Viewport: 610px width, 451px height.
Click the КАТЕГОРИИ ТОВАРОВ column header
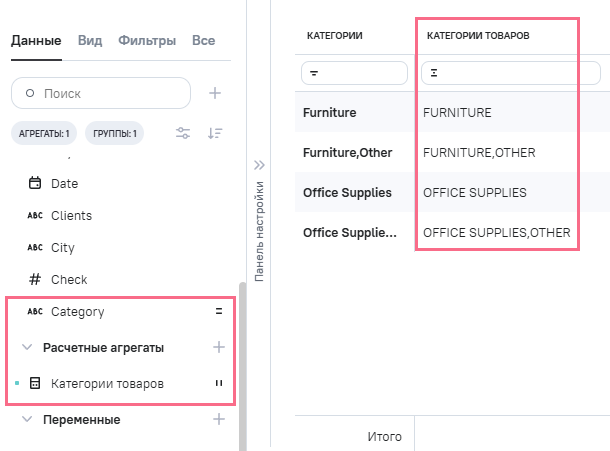[x=478, y=36]
